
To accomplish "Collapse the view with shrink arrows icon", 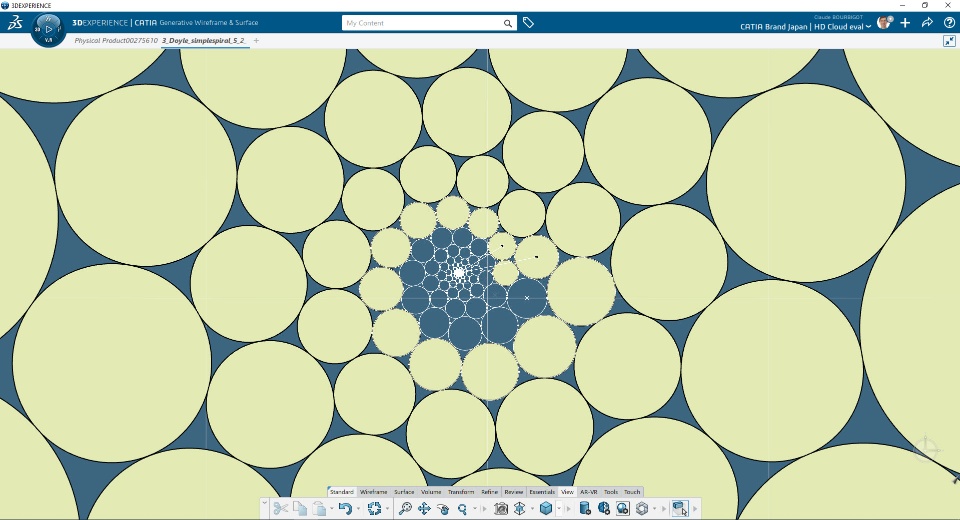I will tap(949, 40).
